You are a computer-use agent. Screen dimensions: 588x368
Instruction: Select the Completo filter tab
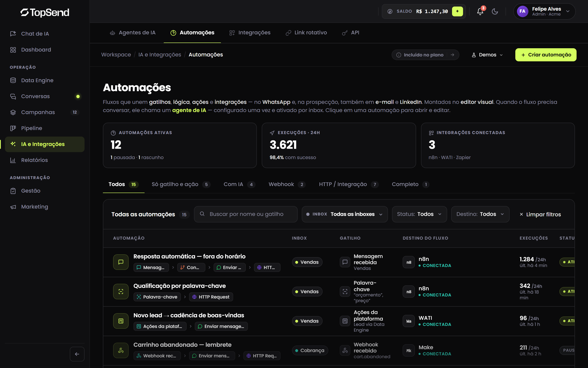410,184
